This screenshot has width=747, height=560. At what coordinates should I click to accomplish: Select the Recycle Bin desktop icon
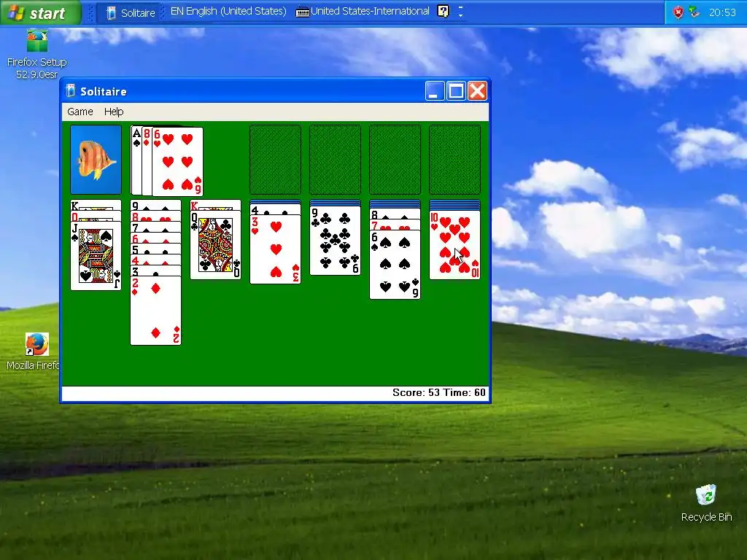tap(706, 504)
